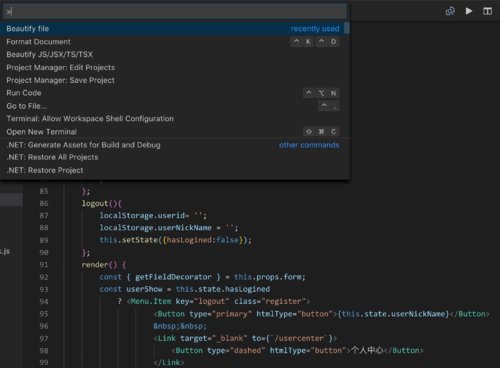Click the closing </Link> tag

click(169, 363)
